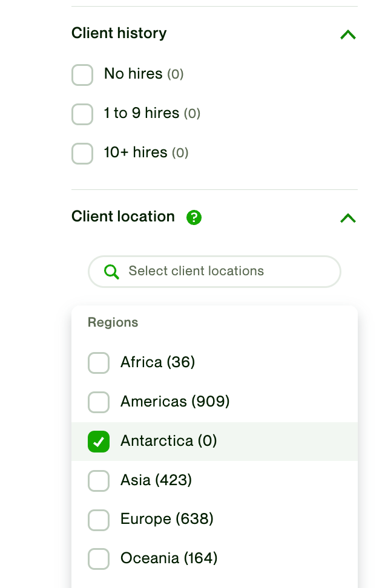Viewport: 385px width, 588px height.
Task: Collapse the Client location section
Action: pyautogui.click(x=348, y=218)
